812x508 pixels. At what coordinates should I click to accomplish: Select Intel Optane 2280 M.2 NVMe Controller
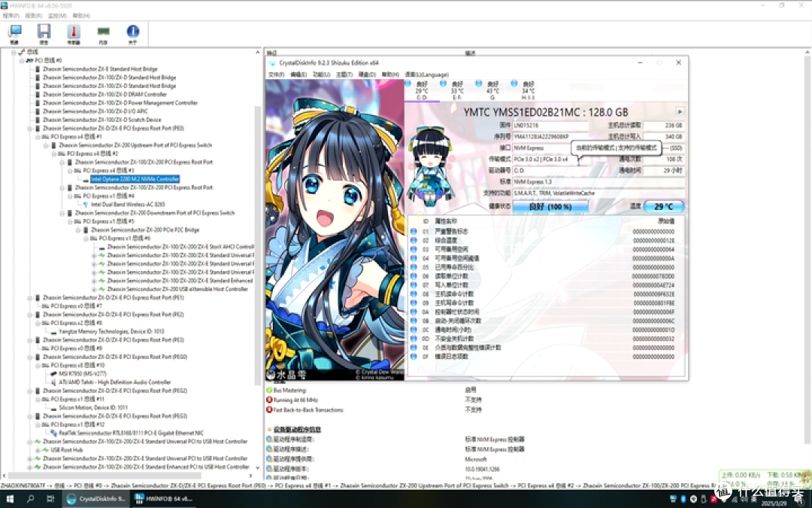click(135, 179)
